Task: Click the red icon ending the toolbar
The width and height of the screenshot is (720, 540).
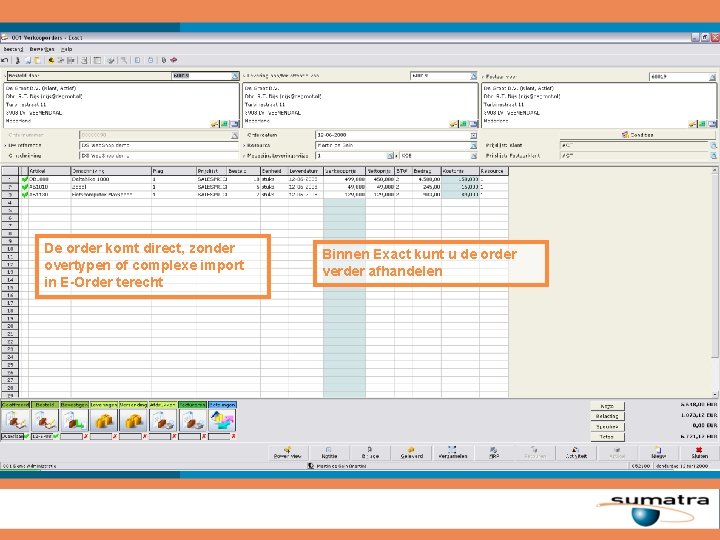Action: click(174, 60)
